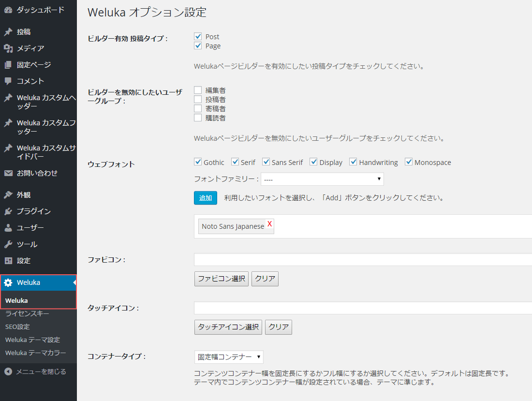Toggle the Sans Serif font checkbox
532x401 pixels.
(x=266, y=162)
